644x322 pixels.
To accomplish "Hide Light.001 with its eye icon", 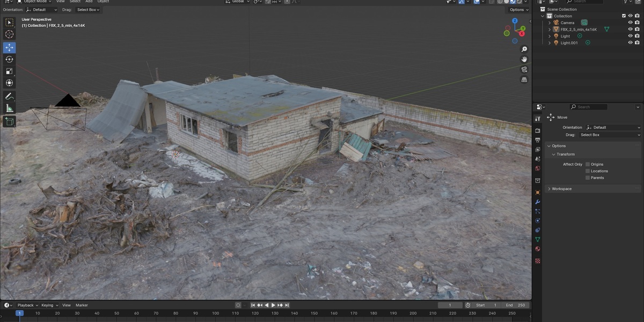I will 631,43.
